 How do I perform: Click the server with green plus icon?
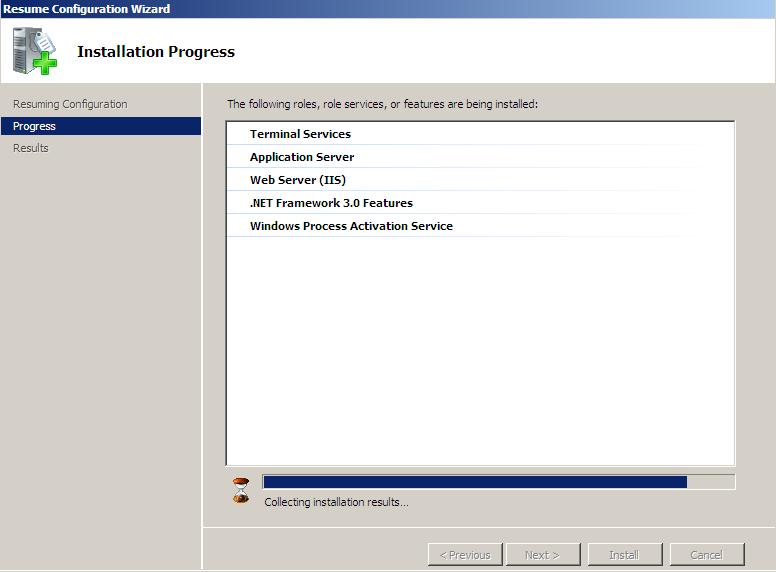click(34, 51)
